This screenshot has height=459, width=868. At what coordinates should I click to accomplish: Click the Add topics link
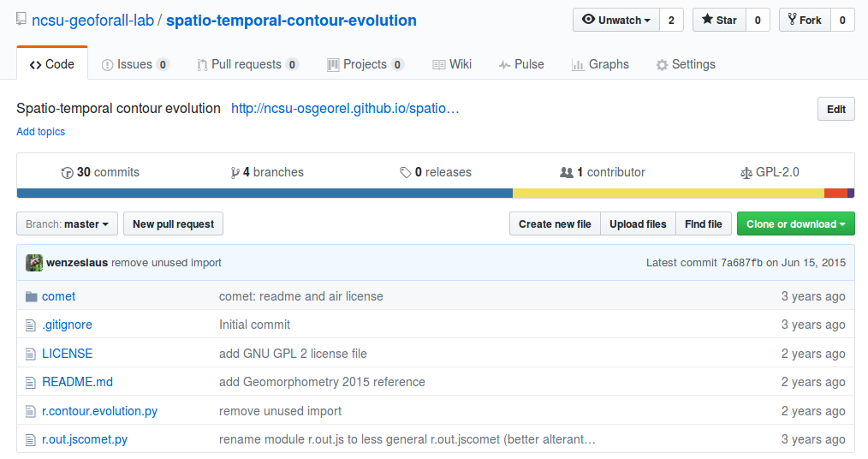[x=40, y=132]
